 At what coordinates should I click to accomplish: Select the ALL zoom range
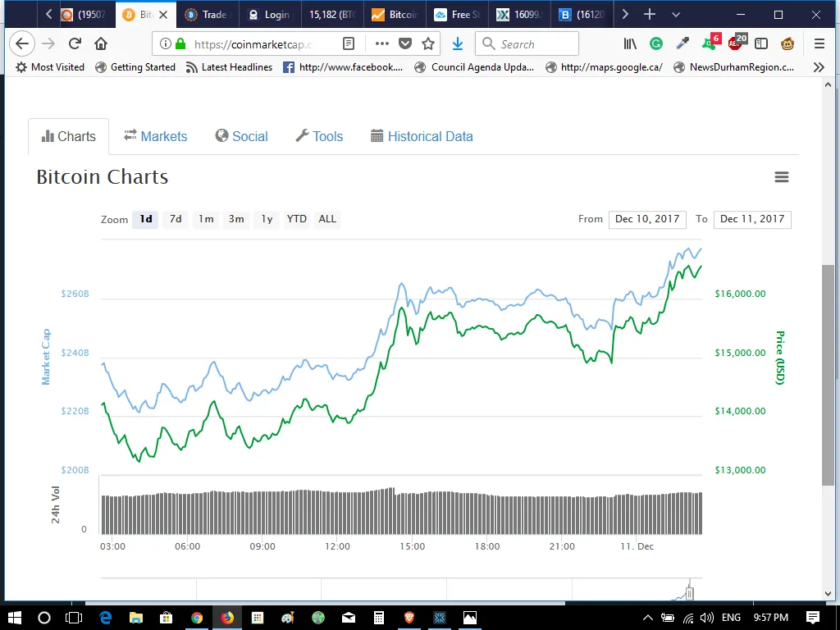(x=327, y=219)
